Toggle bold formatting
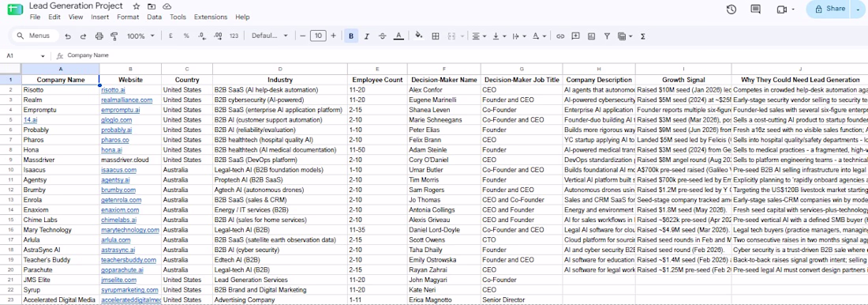This screenshot has height=305, width=868. click(351, 36)
